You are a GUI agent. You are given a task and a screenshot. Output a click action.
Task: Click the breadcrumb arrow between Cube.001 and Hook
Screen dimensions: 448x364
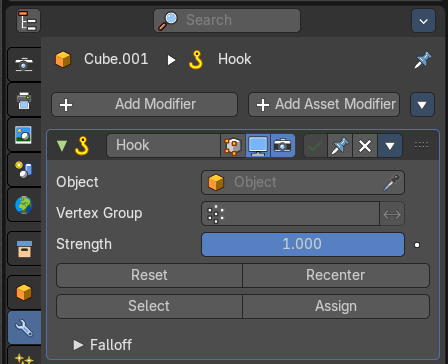171,60
